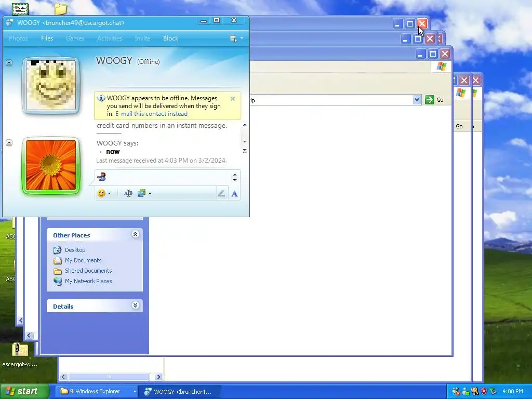Click the 4:08 PM clock

[512, 392]
